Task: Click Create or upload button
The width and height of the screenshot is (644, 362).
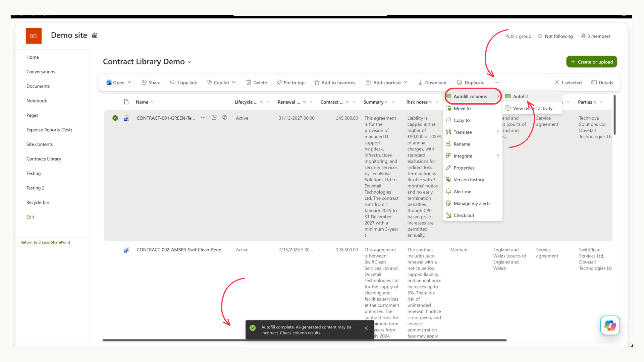Action: pos(592,62)
